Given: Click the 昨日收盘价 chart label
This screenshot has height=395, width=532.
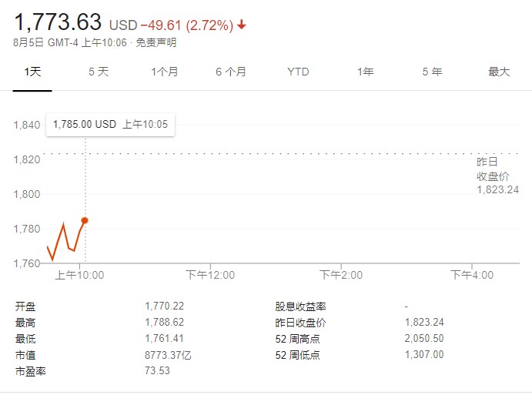Looking at the screenshot, I should point(494,176).
